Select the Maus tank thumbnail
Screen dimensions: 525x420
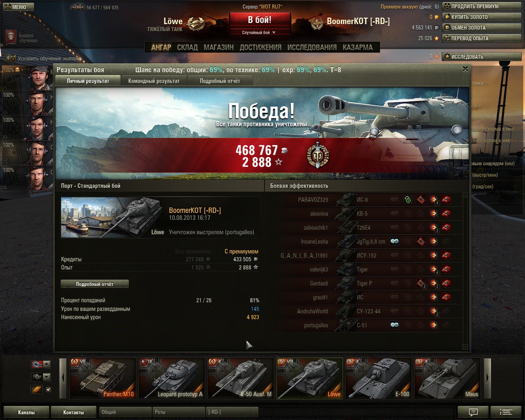click(447, 378)
